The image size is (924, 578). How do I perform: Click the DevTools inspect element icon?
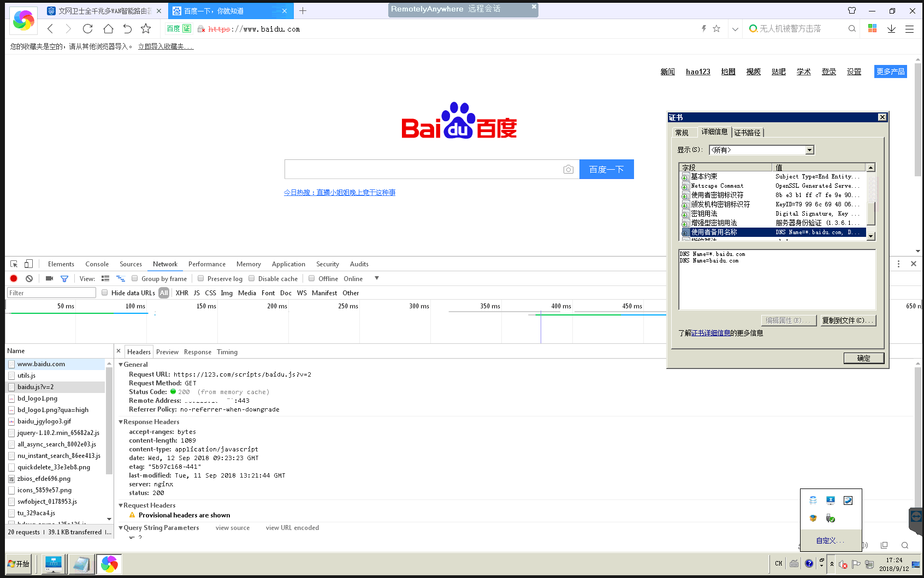[14, 264]
